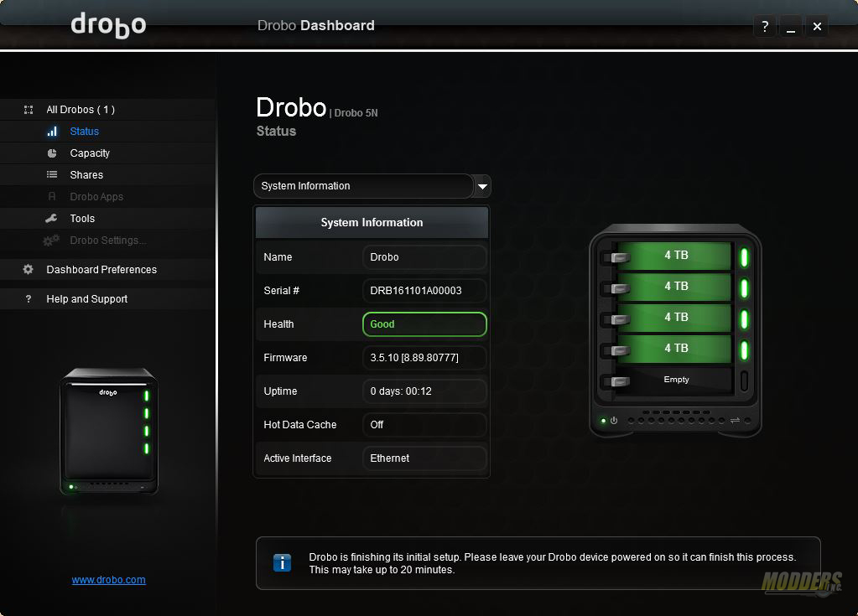Click the Drobo Apps icon
This screenshot has height=616, width=858.
click(52, 196)
